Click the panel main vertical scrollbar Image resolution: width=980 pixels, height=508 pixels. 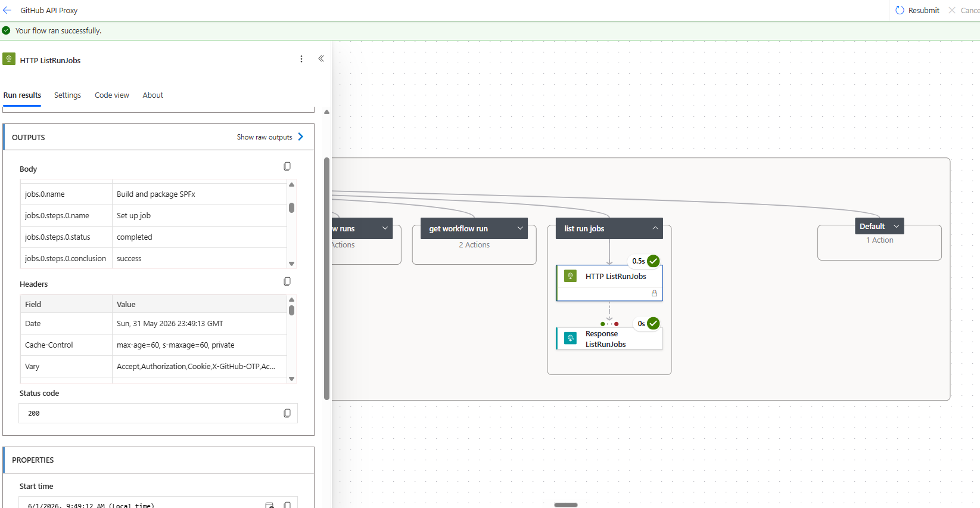click(326, 278)
